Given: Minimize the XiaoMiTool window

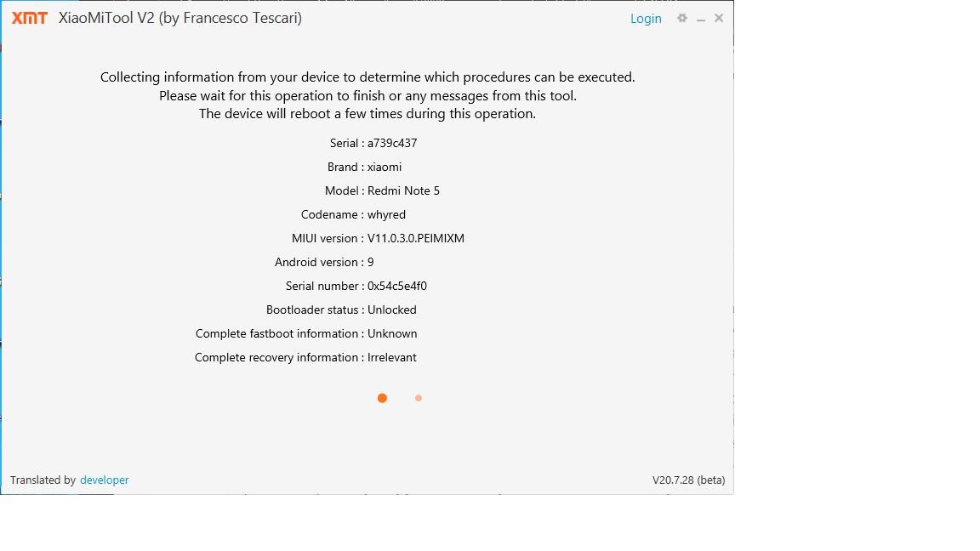Looking at the screenshot, I should point(701,19).
